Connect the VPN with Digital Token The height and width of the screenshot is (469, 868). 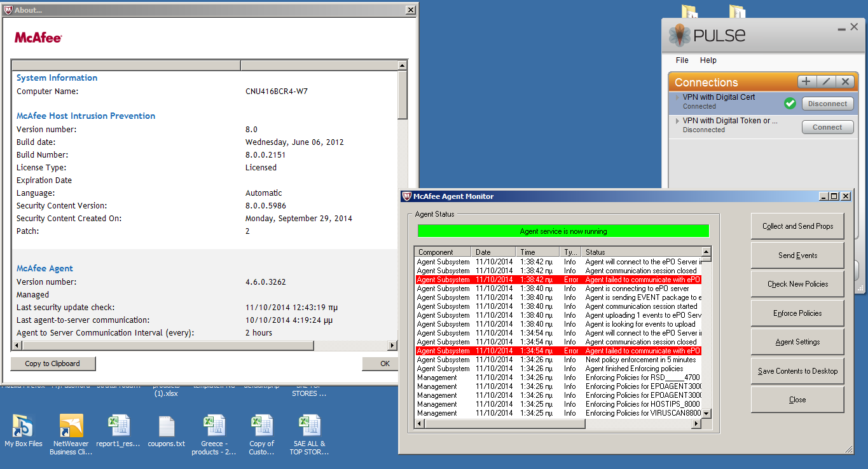[x=827, y=127]
